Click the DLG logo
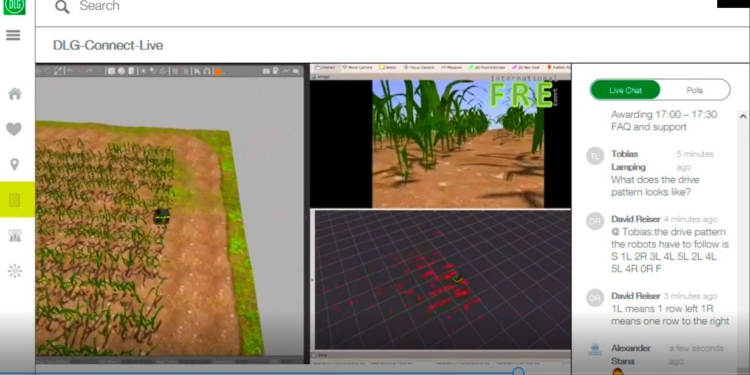This screenshot has width=750, height=375. (14, 6)
